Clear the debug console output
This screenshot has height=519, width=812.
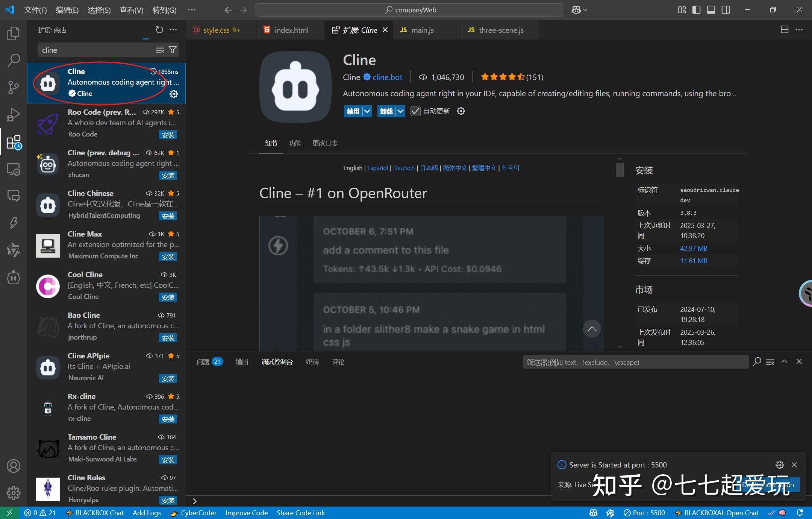pos(770,361)
